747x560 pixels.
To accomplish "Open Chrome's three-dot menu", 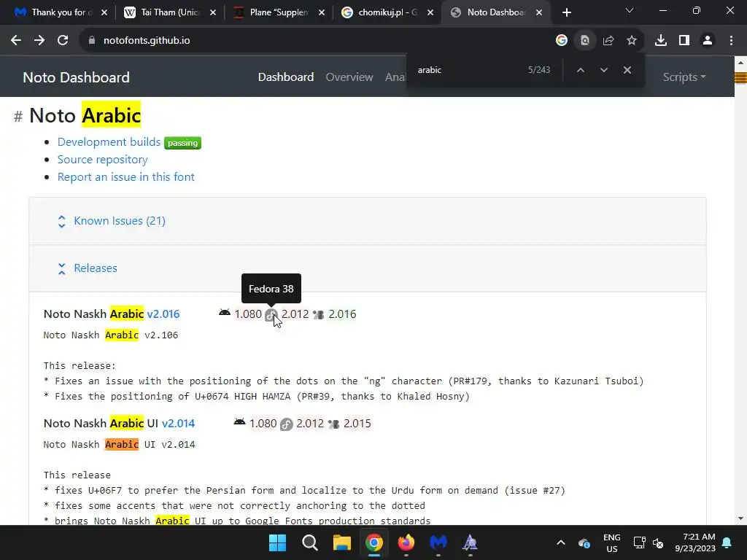I will pos(731,41).
